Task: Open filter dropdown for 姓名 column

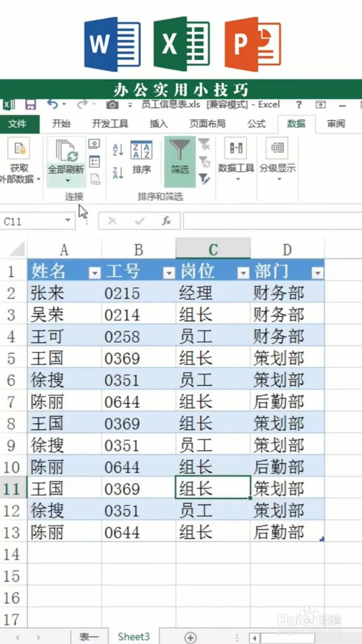Action: point(95,273)
